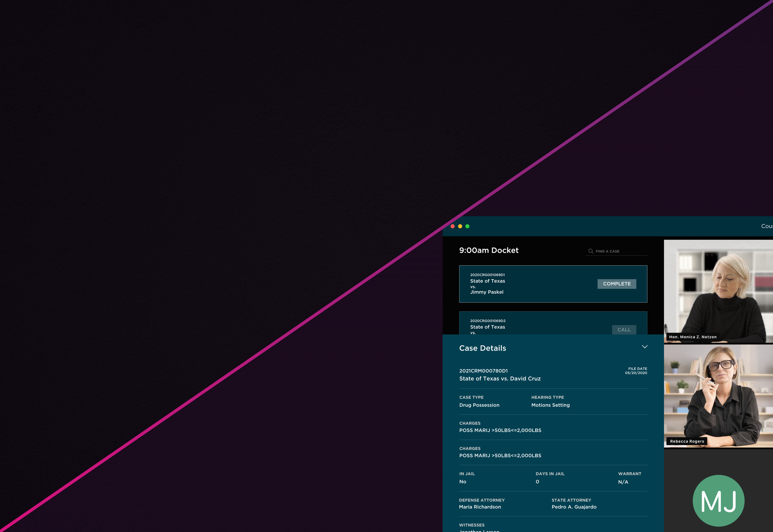Click State of Texas vs. David Cruz title

click(x=500, y=379)
